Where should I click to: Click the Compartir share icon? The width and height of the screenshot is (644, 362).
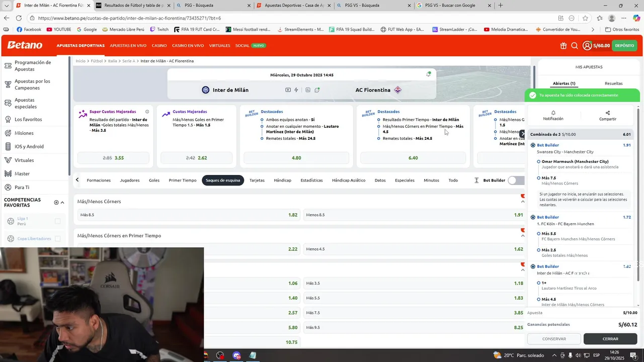[x=608, y=113]
